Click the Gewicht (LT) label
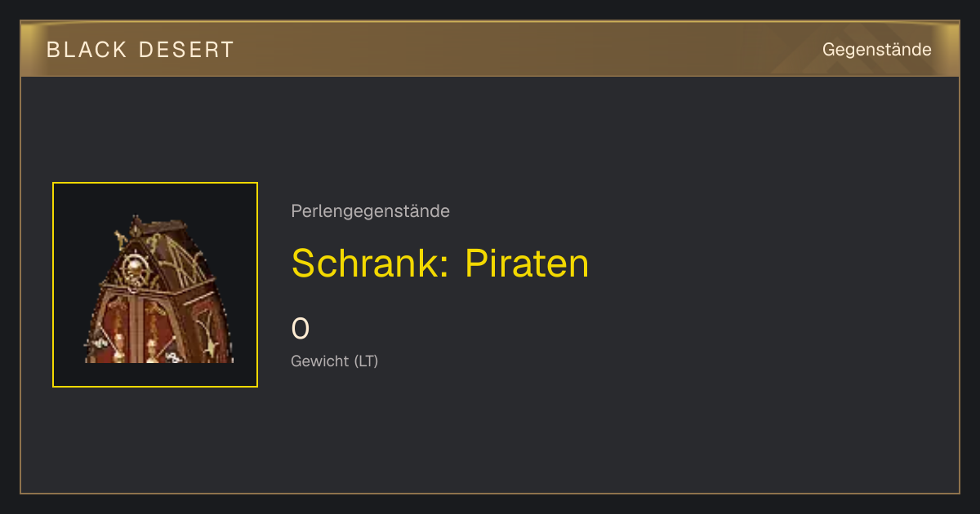 335,361
